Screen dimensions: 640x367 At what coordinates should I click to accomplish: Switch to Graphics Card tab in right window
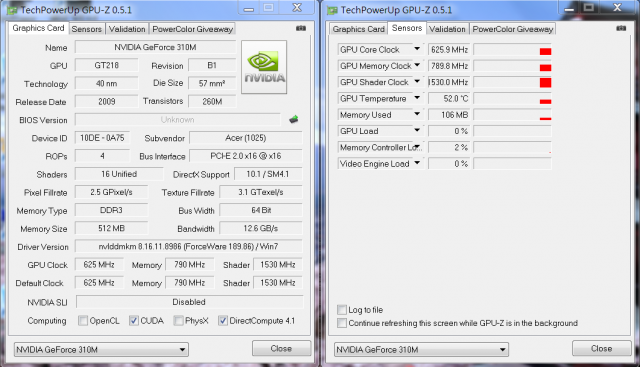[359, 29]
